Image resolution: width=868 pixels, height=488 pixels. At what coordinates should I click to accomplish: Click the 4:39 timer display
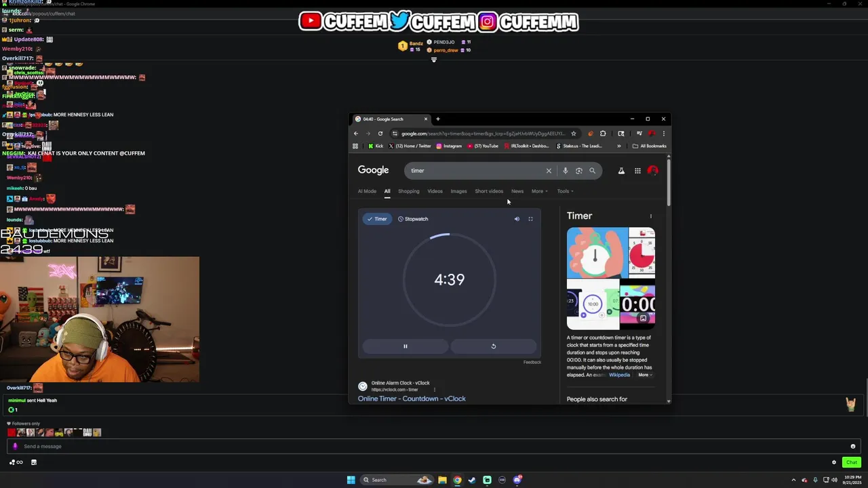(449, 280)
